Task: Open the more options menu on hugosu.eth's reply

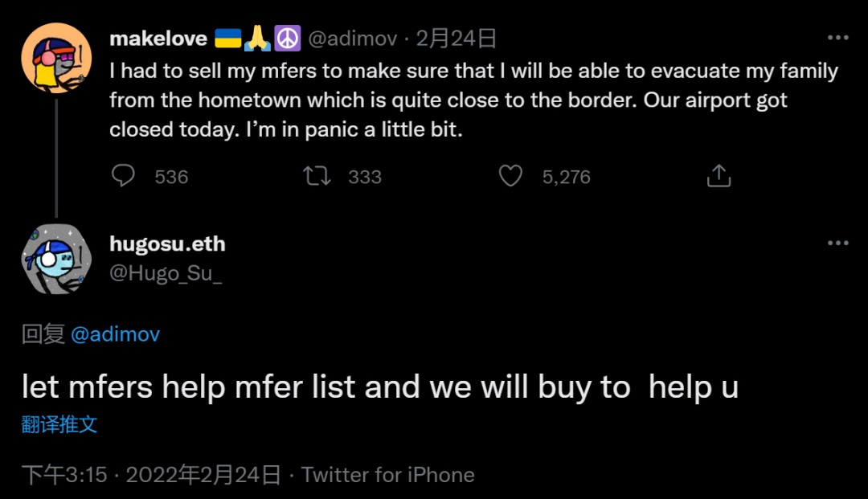Action: point(838,243)
